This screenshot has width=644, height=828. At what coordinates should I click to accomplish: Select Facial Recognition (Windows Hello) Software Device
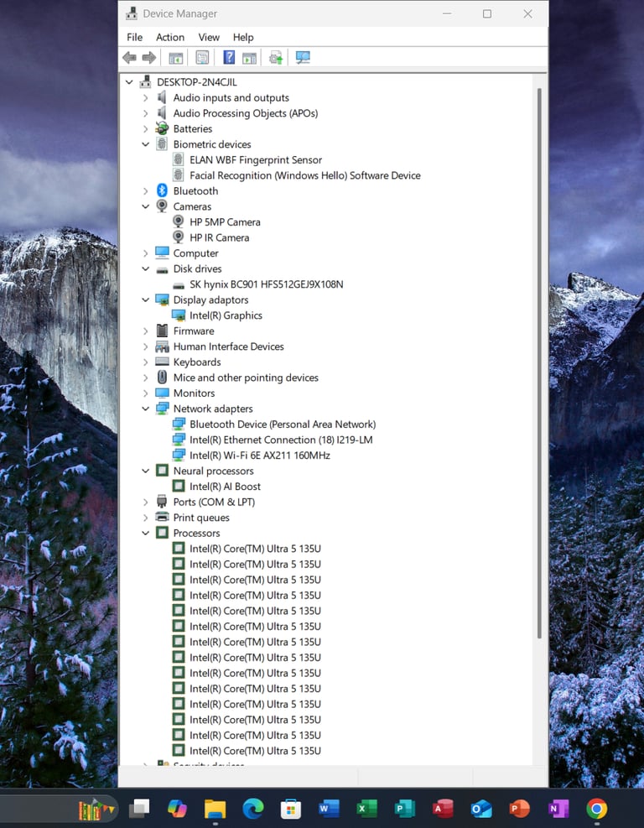point(305,175)
